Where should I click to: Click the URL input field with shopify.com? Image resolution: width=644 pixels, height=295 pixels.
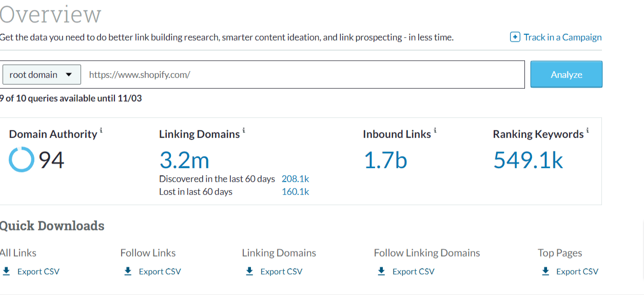303,75
